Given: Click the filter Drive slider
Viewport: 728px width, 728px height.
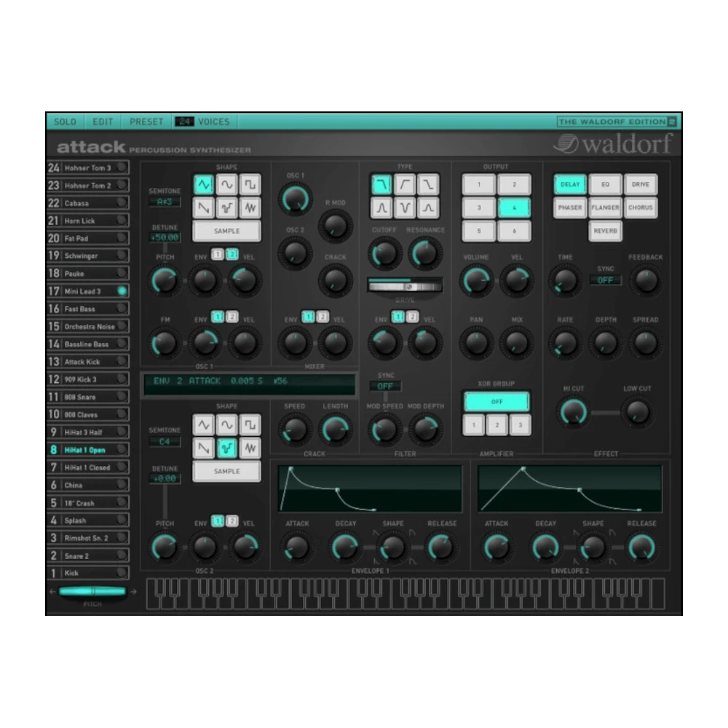Looking at the screenshot, I should tap(405, 286).
